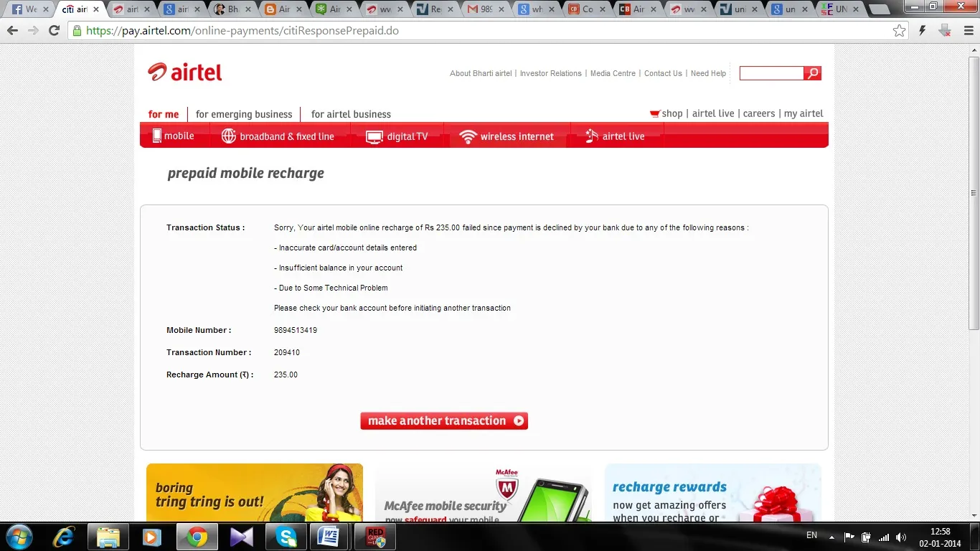Open Visual Studio icon in taskbar
980x551 pixels.
(241, 537)
